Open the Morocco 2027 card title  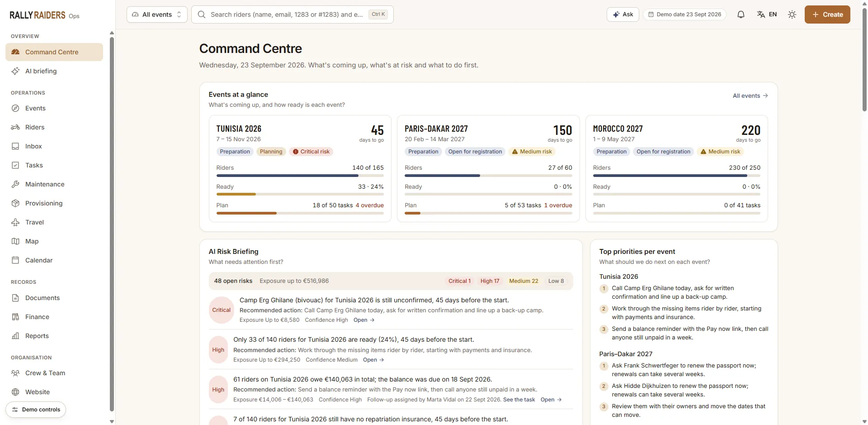pos(618,129)
